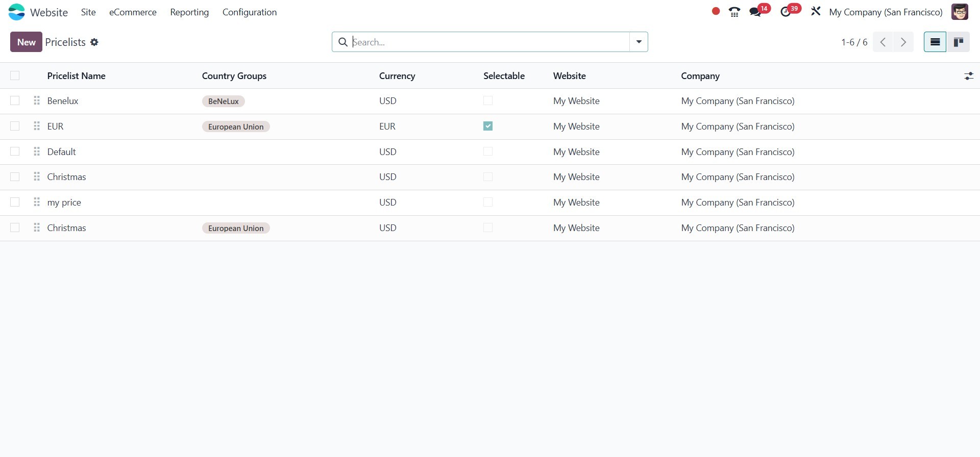
Task: Uncheck Selectable for the EUR pricelist
Action: point(488,126)
